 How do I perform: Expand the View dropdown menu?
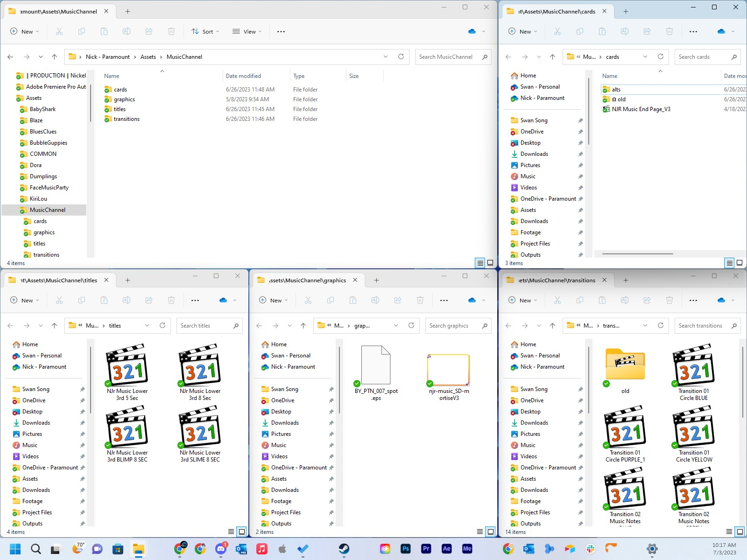point(247,31)
